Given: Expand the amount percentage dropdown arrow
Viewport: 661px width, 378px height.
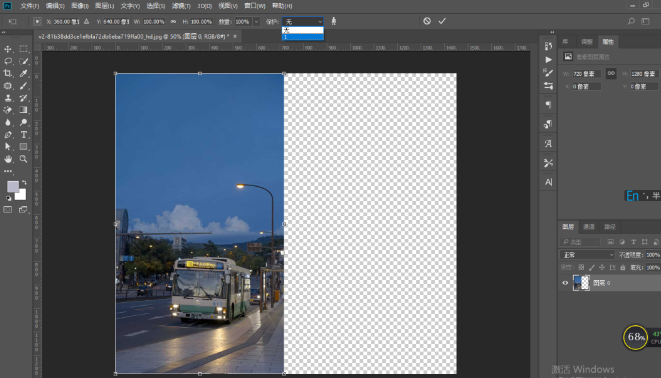Looking at the screenshot, I should click(x=256, y=21).
